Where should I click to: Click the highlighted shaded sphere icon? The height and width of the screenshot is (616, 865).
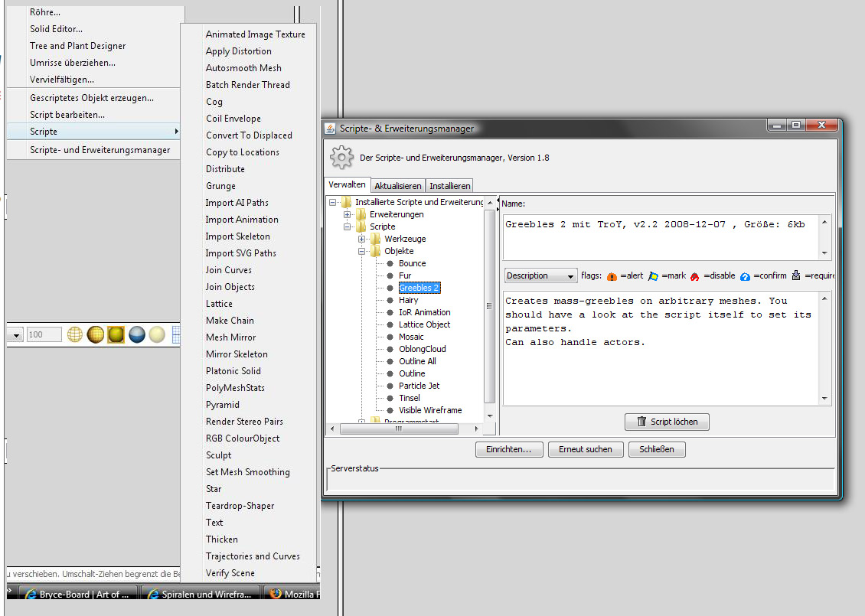[x=116, y=334]
